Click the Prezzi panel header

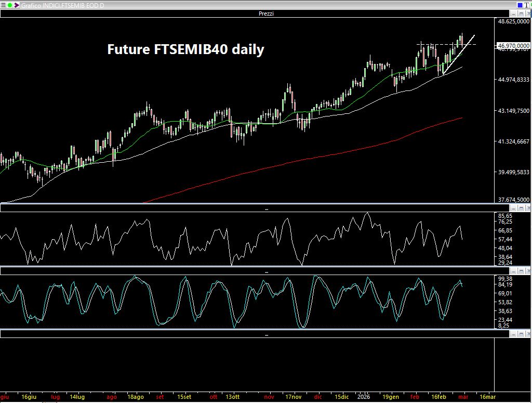pyautogui.click(x=255, y=14)
